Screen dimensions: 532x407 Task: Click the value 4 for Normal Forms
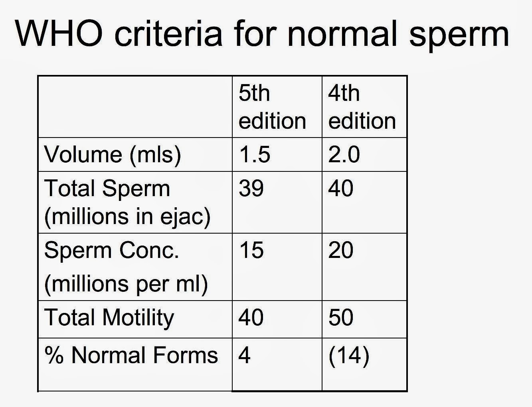(244, 355)
